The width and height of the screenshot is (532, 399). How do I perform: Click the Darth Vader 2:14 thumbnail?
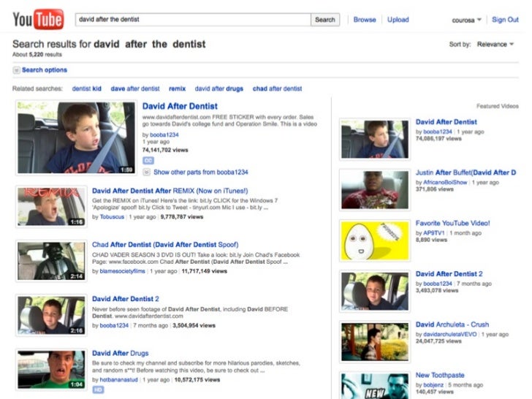coord(51,261)
